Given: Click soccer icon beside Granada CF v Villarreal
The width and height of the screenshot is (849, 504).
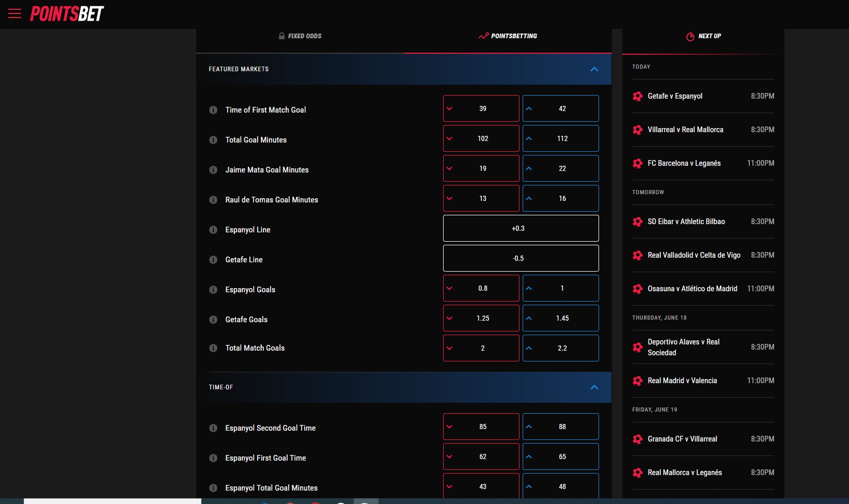Looking at the screenshot, I should coord(638,439).
